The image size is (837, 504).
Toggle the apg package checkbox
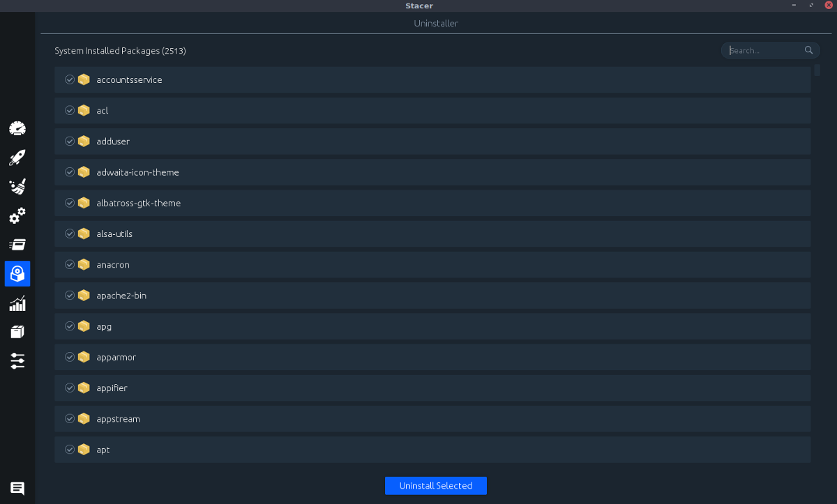point(70,326)
